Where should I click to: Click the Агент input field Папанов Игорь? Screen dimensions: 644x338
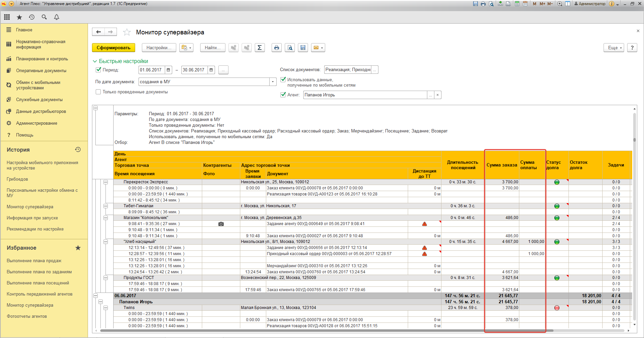[x=365, y=95]
